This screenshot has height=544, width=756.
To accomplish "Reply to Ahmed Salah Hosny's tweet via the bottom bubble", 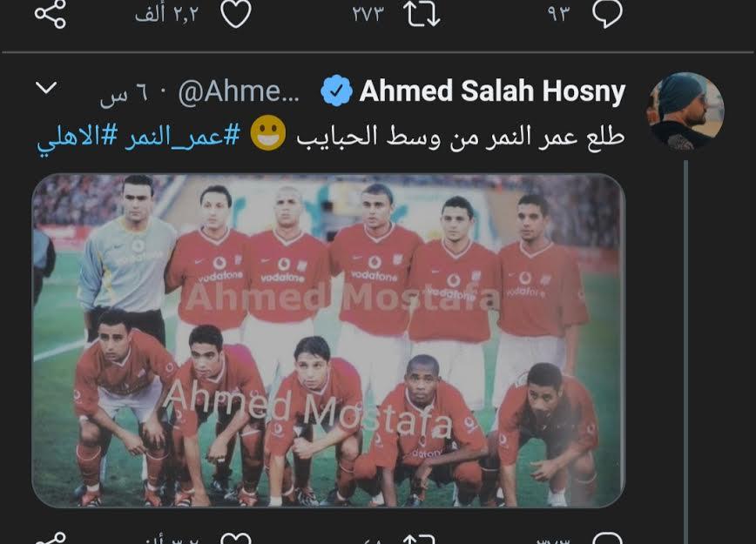I will tap(608, 538).
